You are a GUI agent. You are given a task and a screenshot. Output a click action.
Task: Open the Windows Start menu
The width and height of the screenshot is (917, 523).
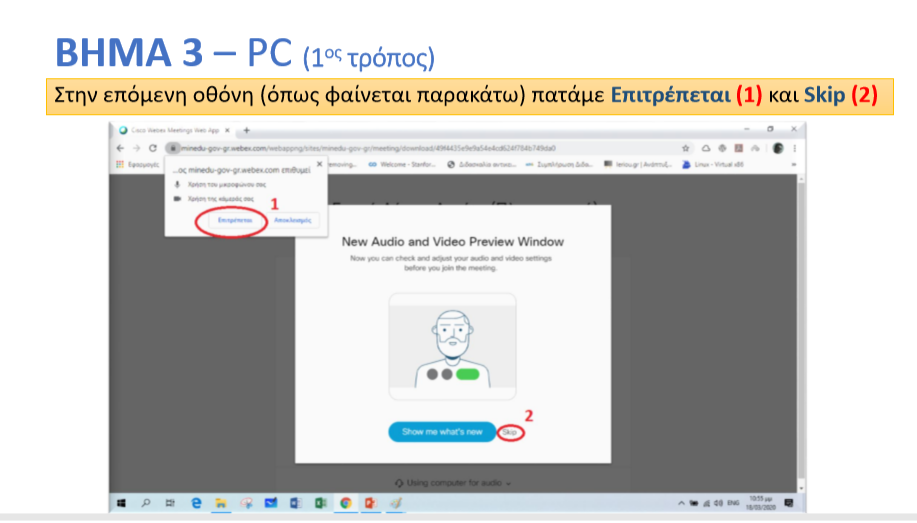click(x=122, y=503)
